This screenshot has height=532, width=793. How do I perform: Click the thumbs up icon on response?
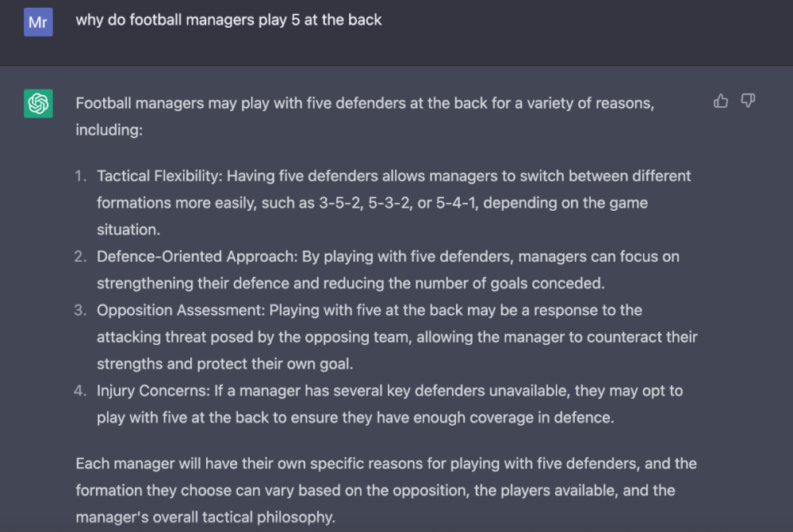(721, 101)
